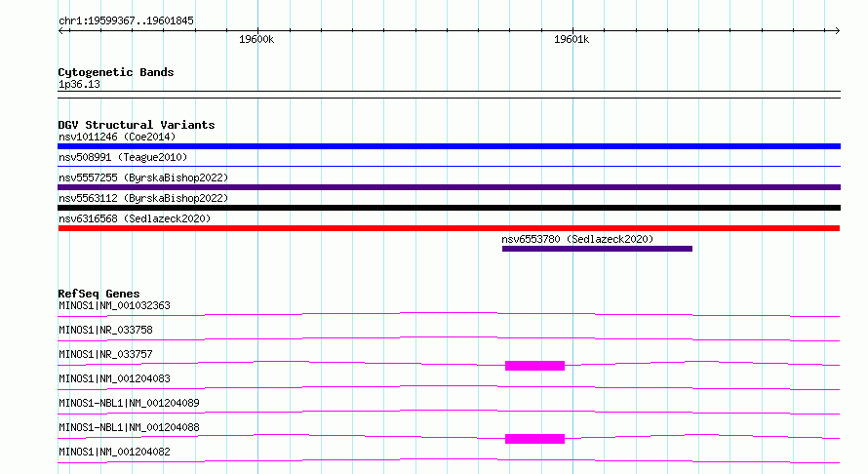Click the 1p36.13 band label
Viewport: 868px width, 474px height.
coord(79,84)
